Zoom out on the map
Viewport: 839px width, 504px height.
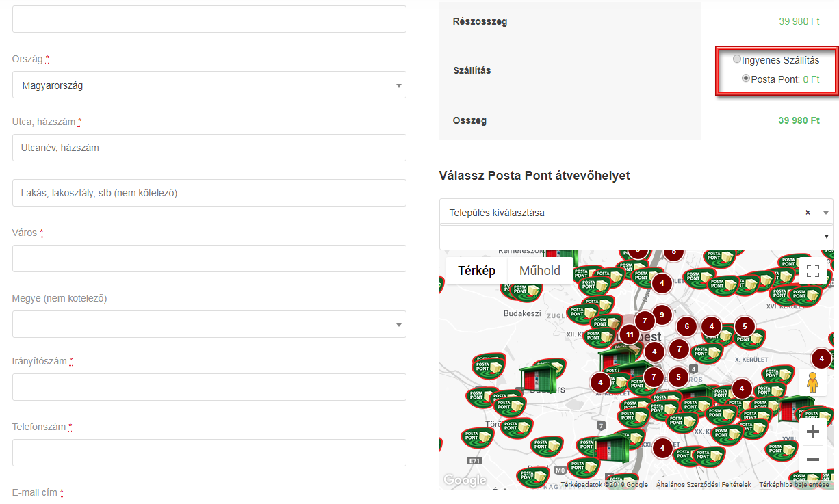tap(812, 460)
